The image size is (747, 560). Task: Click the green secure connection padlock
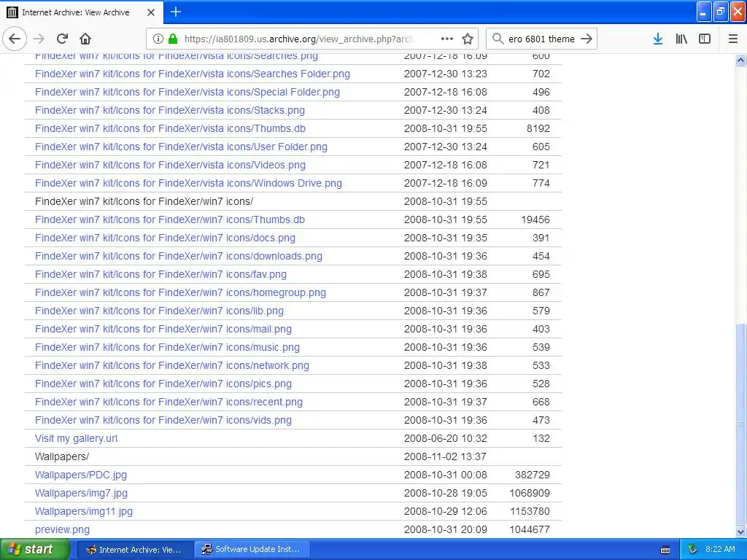[173, 39]
